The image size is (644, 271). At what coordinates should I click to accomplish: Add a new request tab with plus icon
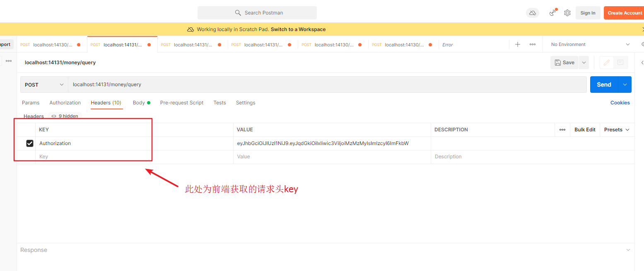[517, 44]
